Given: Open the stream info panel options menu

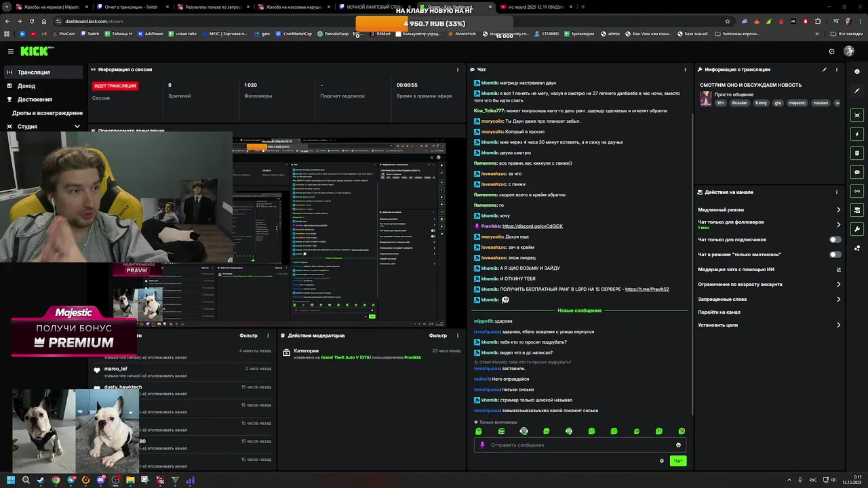Looking at the screenshot, I should [837, 69].
